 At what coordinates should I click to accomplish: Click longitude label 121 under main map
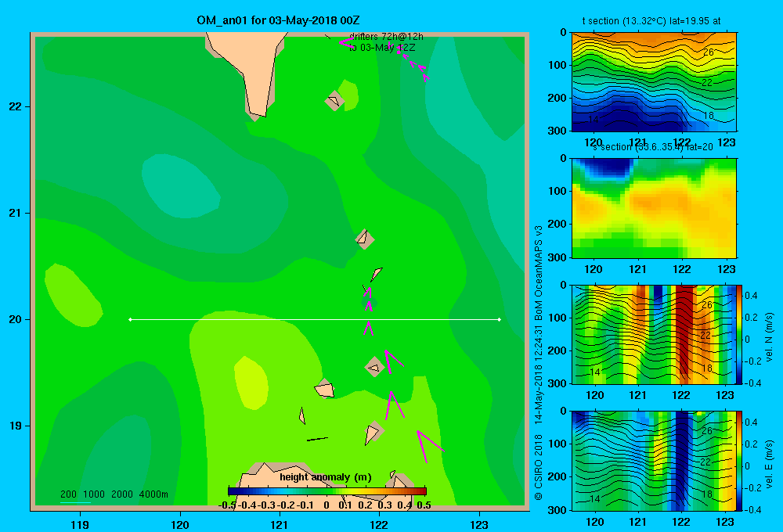click(280, 524)
